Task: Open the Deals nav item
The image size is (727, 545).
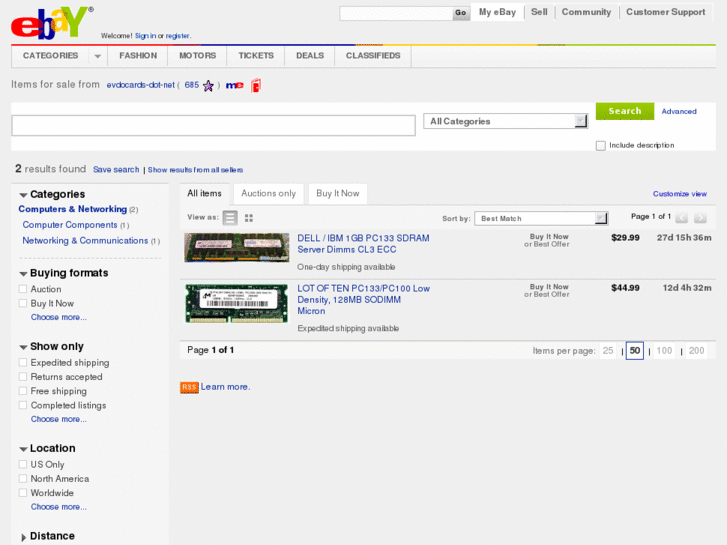Action: coord(310,56)
